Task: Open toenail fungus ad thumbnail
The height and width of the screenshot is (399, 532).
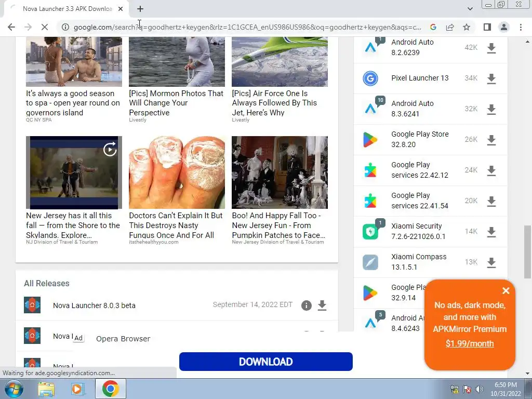Action: tap(177, 172)
